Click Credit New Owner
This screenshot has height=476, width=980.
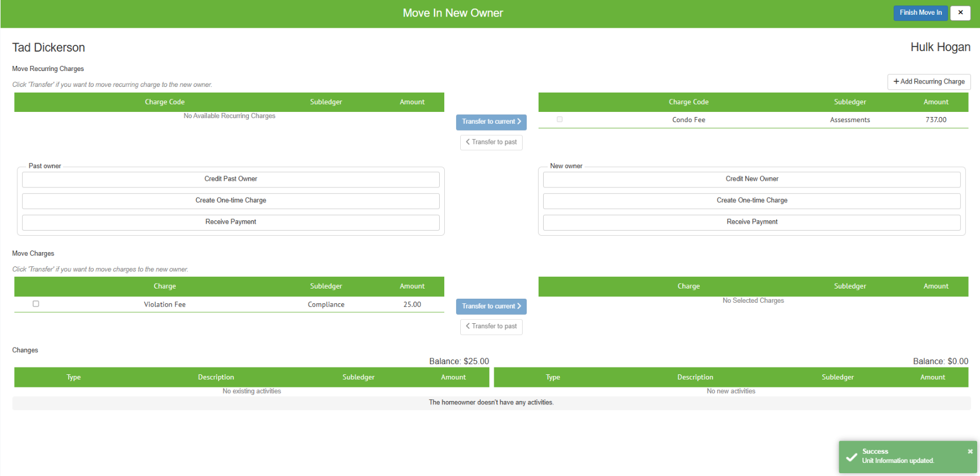752,179
